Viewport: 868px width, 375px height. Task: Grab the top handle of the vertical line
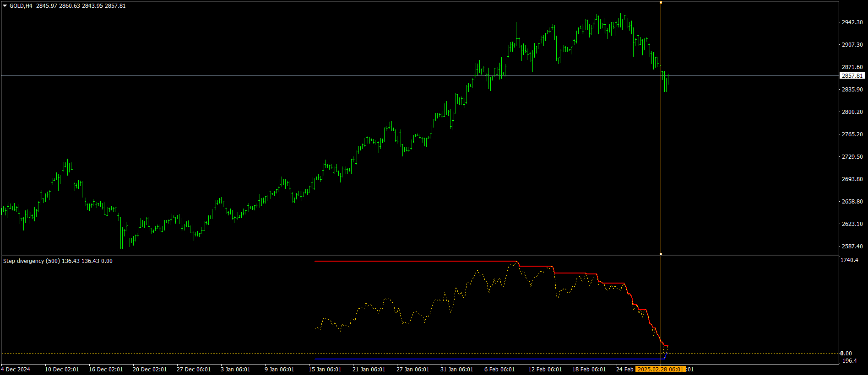coord(661,2)
